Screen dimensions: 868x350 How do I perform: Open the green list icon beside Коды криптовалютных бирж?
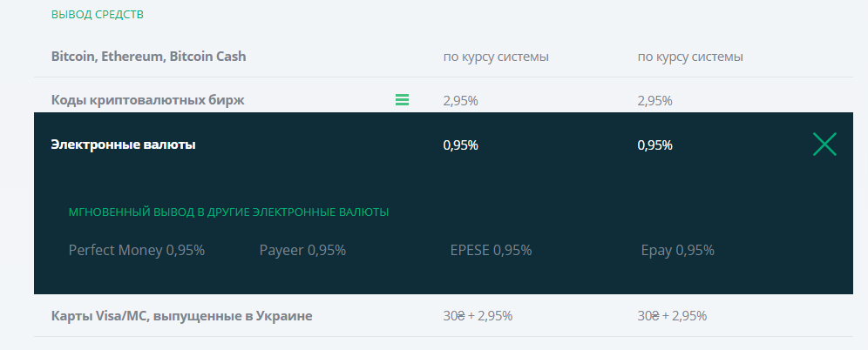(x=402, y=100)
